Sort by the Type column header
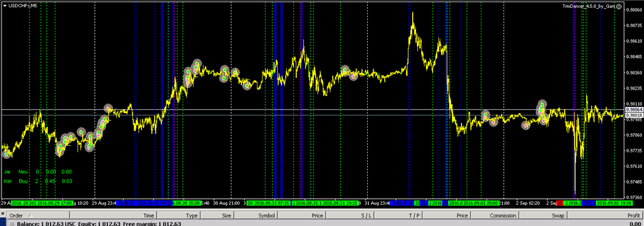The height and width of the screenshot is (226, 644). [x=178, y=215]
